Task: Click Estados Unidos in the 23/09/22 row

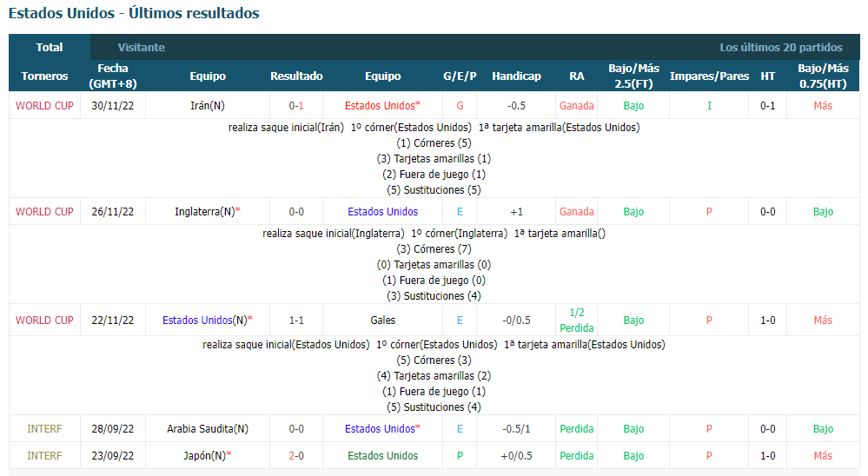Action: pos(382,455)
